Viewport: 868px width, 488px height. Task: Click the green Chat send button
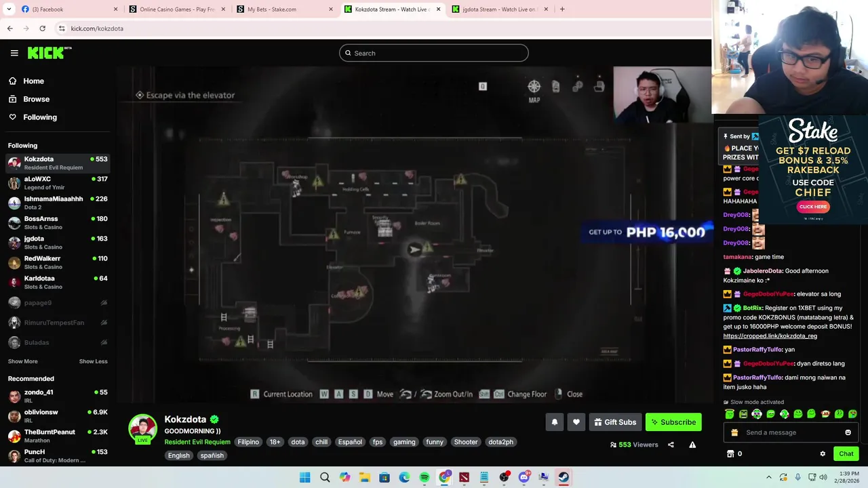click(x=846, y=454)
